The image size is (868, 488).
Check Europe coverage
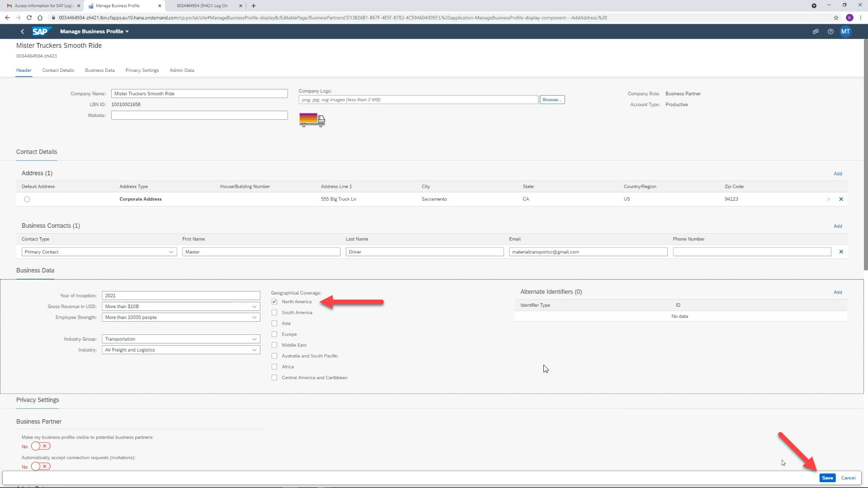(274, 334)
